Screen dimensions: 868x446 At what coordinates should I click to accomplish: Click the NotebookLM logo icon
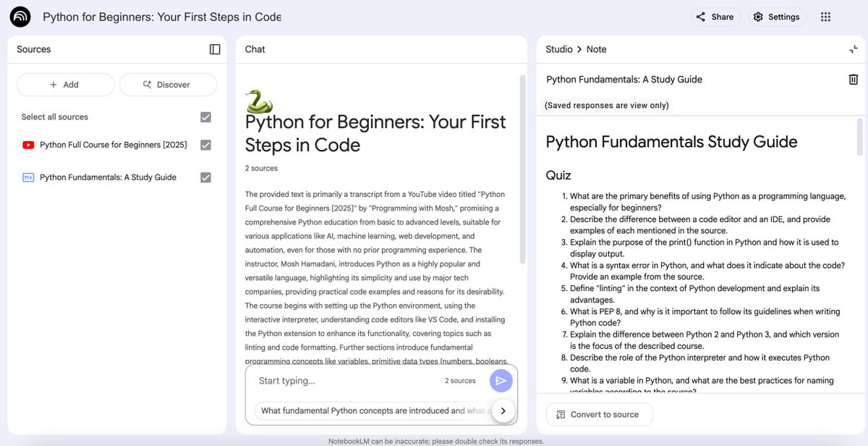pos(20,17)
